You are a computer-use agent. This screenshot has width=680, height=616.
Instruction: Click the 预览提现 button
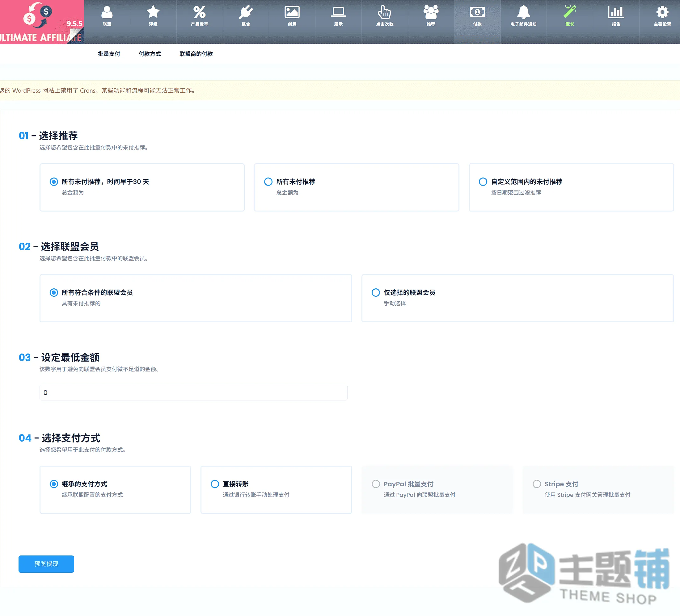46,564
